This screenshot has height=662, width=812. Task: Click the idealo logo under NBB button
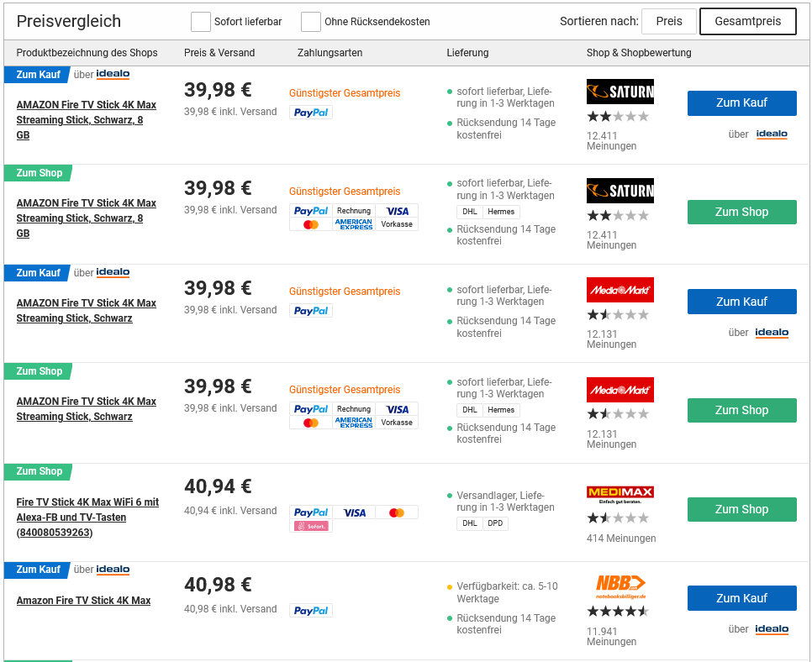(x=771, y=629)
